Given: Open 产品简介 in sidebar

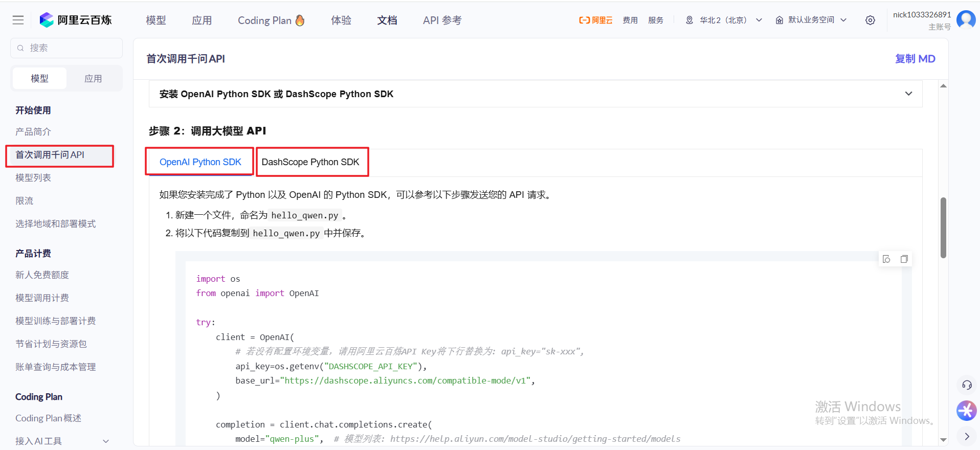Looking at the screenshot, I should pos(33,132).
